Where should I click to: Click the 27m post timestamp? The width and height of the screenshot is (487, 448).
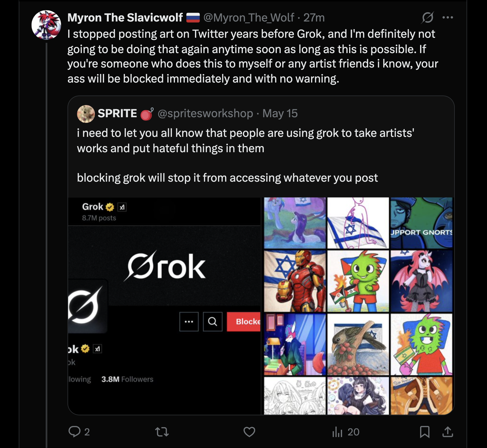[314, 18]
